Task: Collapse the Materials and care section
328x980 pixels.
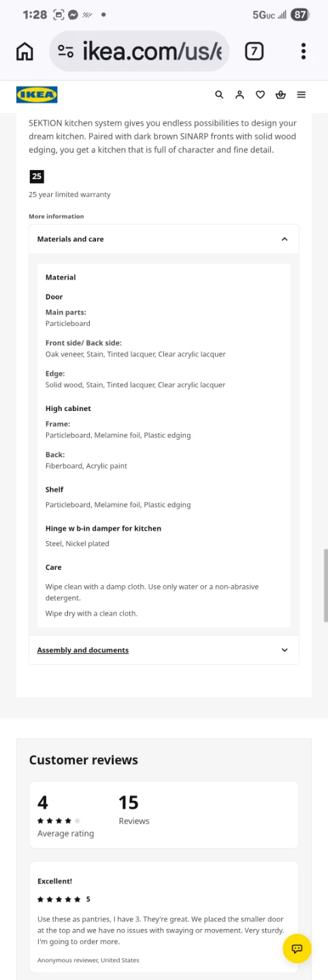Action: click(284, 239)
